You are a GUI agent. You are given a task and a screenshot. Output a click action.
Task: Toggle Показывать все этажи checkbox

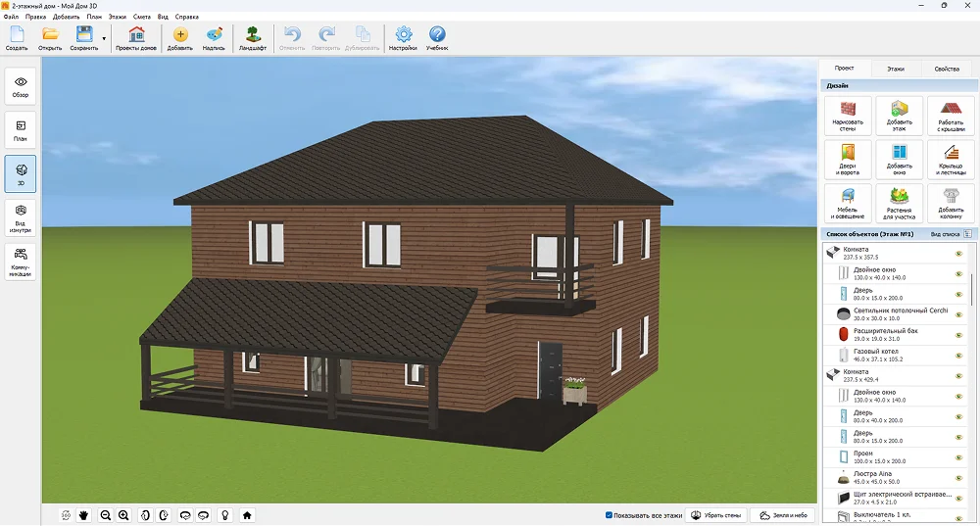tap(610, 515)
